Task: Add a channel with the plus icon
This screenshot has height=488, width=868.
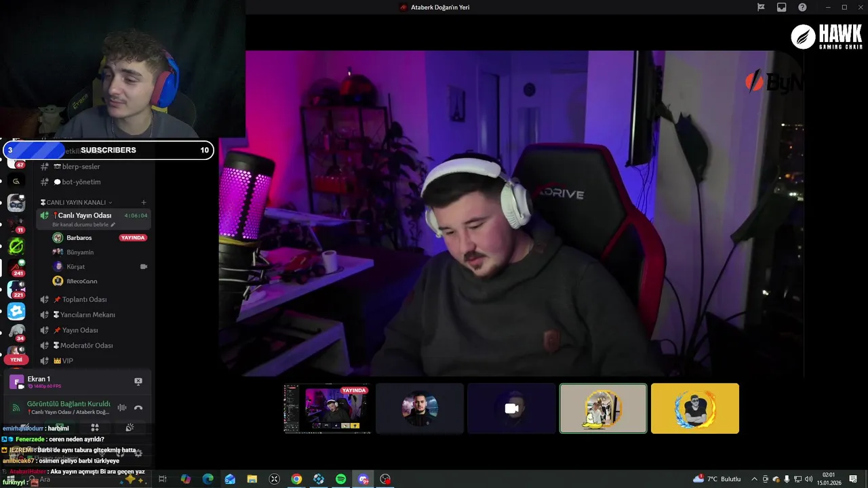Action: [144, 203]
